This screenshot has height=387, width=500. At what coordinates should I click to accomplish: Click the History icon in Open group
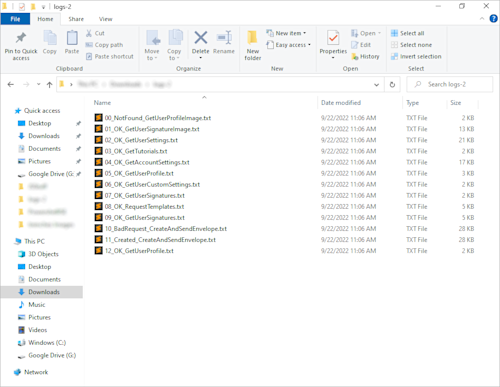pyautogui.click(x=355, y=57)
